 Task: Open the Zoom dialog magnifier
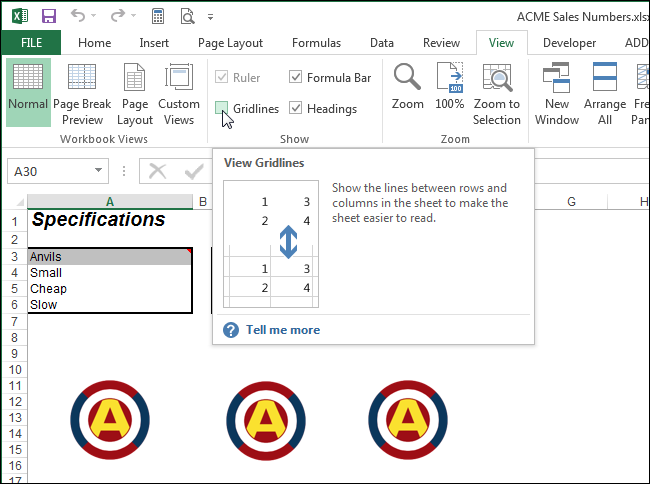[407, 87]
